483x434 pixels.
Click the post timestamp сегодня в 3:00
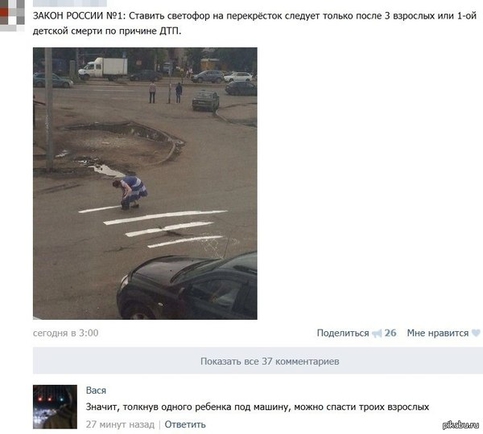click(x=66, y=333)
